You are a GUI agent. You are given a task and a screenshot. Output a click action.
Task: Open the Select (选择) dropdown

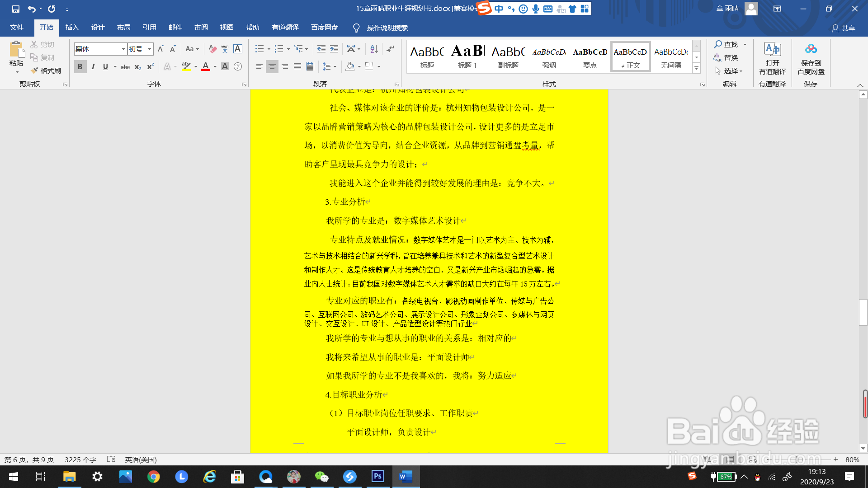729,70
